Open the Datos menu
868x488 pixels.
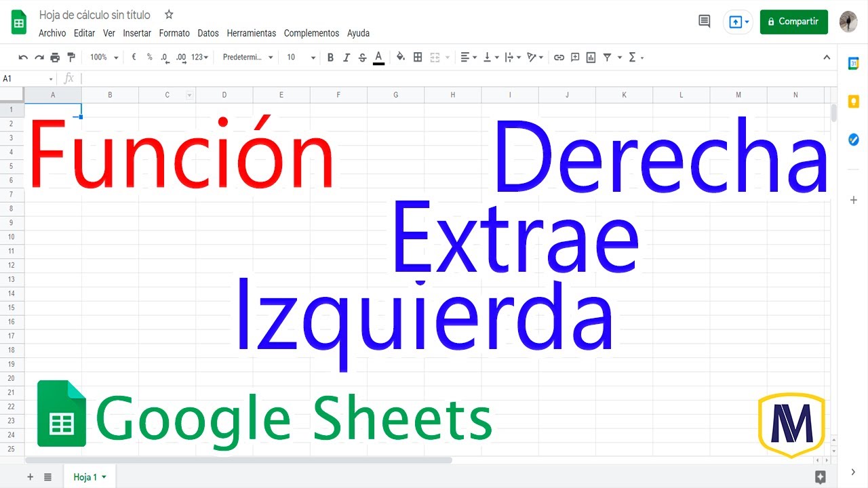pos(208,33)
